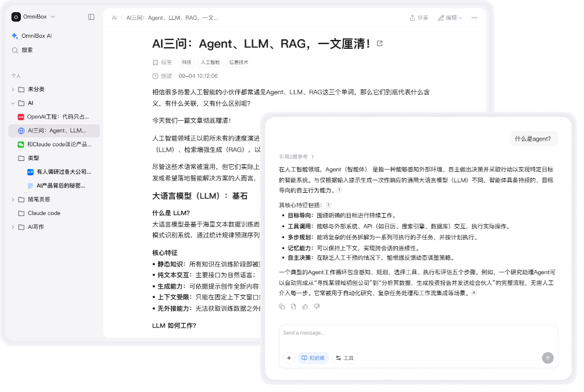
Task: Regenerate the Agent answer
Action: 292,306
